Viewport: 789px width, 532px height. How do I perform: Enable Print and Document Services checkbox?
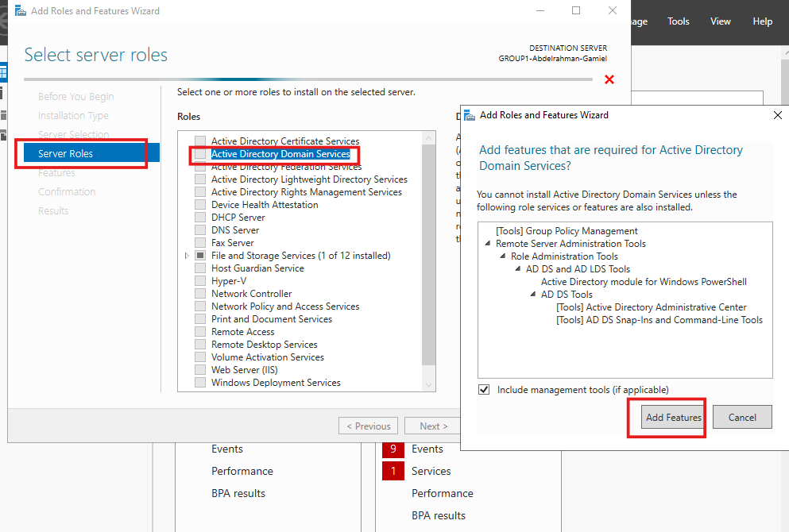[200, 319]
